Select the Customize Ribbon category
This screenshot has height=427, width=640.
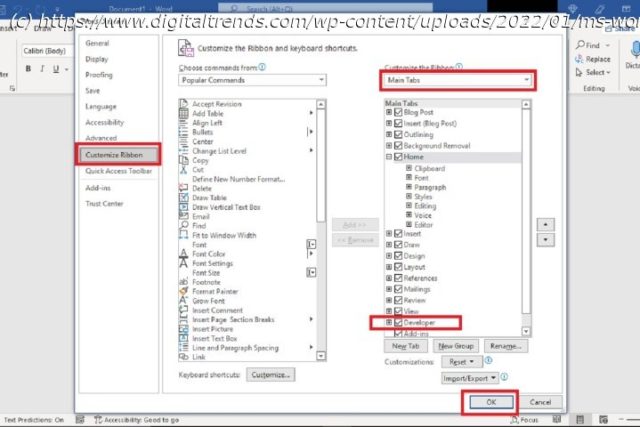[118, 155]
